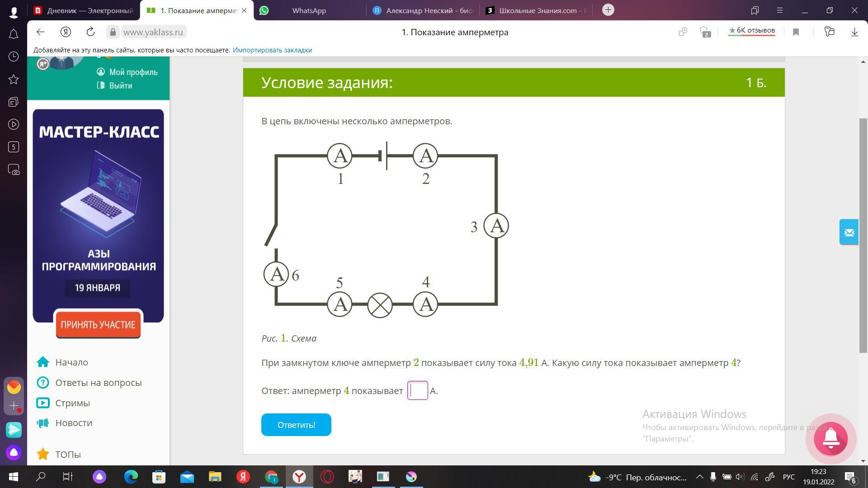Click the bookmark flag icon
Screen dimensions: 868x488
pyautogui.click(x=796, y=32)
